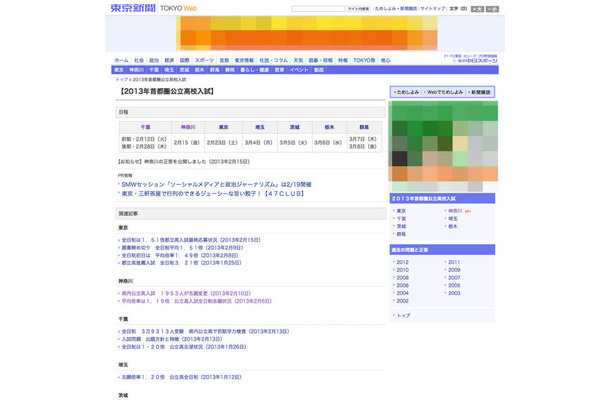
Task: Open Tokyo article dated 2013年2月9日
Action: [182, 248]
